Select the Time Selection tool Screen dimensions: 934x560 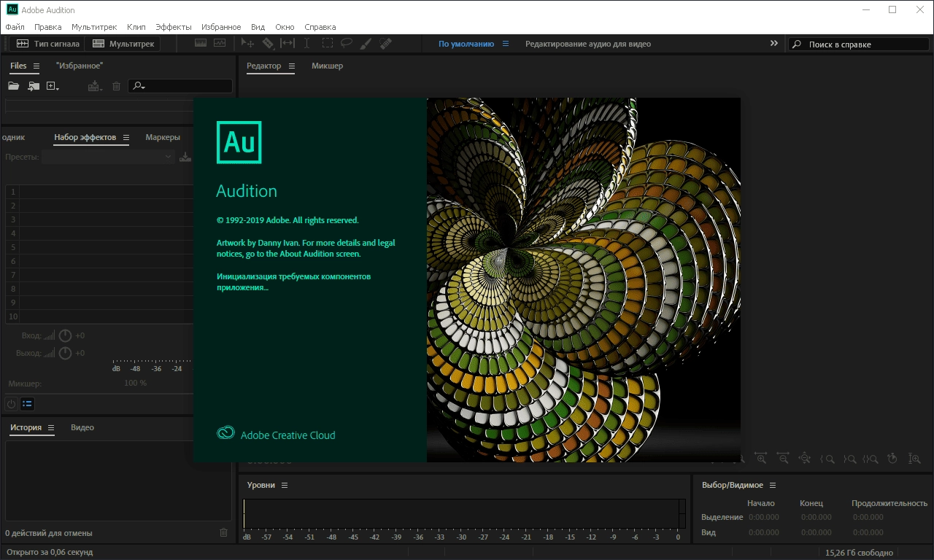[307, 44]
